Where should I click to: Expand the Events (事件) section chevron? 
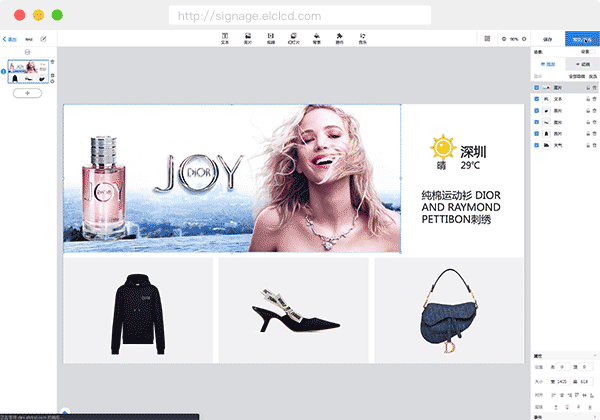(x=595, y=417)
